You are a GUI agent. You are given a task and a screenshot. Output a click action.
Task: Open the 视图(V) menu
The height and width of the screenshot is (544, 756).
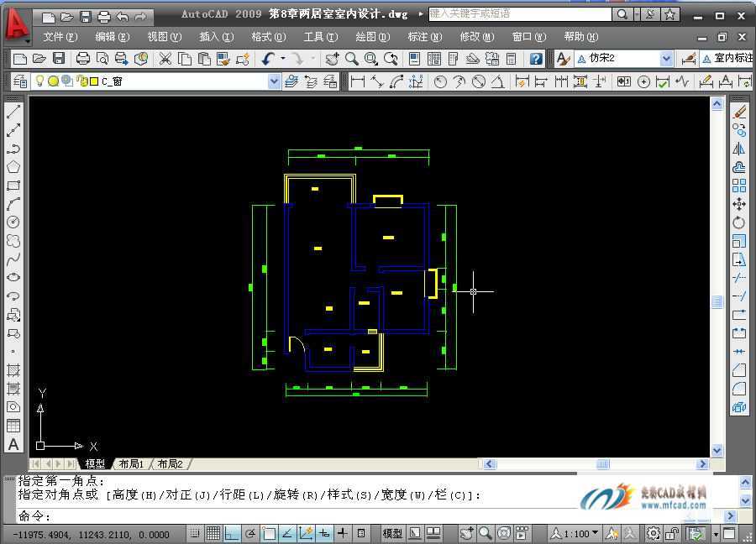tap(165, 37)
